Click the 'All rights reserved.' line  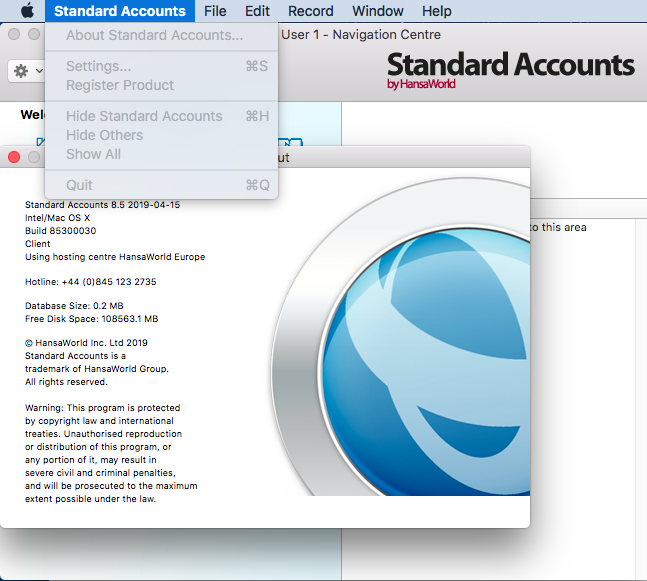[66, 382]
